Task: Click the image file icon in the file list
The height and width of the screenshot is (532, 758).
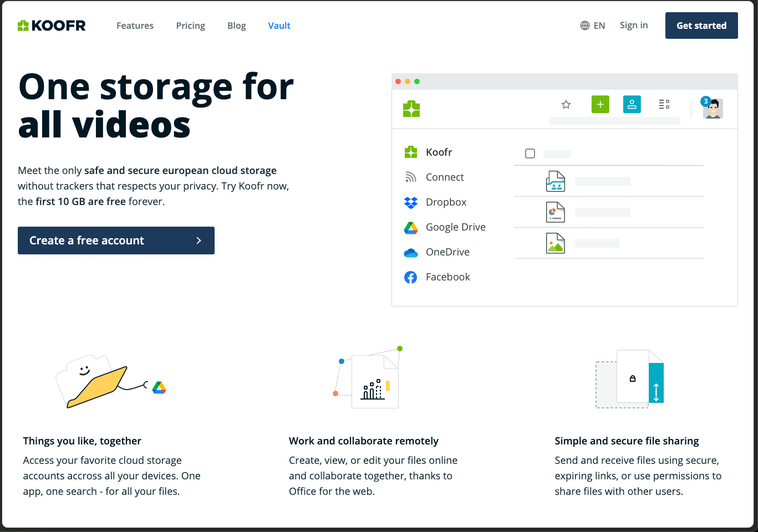Action: (556, 243)
